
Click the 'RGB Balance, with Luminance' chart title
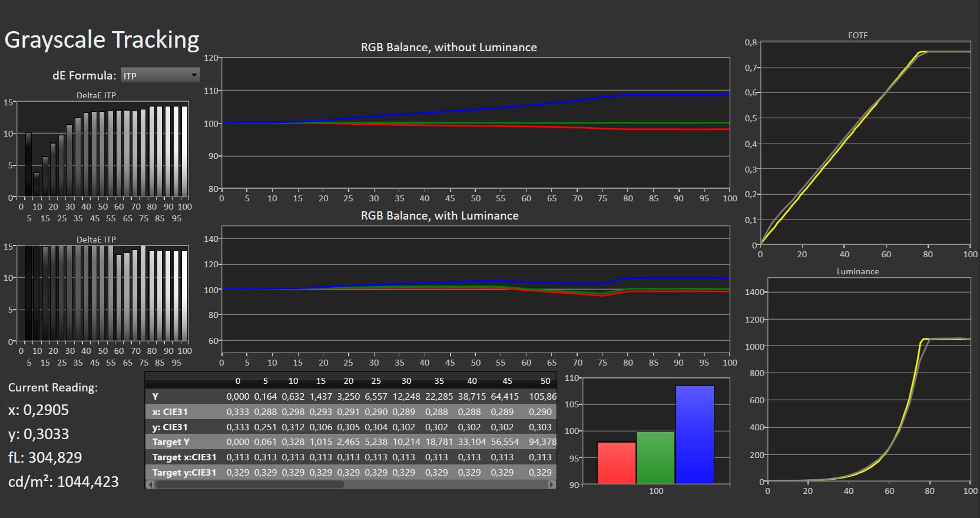pyautogui.click(x=439, y=216)
